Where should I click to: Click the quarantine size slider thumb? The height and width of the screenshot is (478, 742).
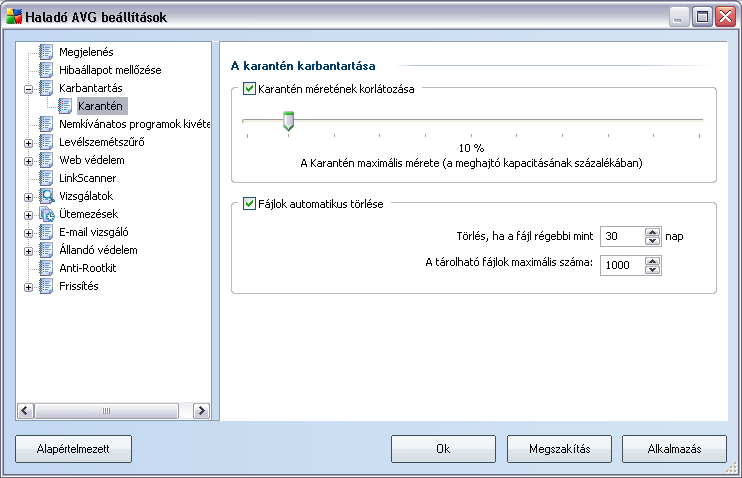[x=288, y=121]
